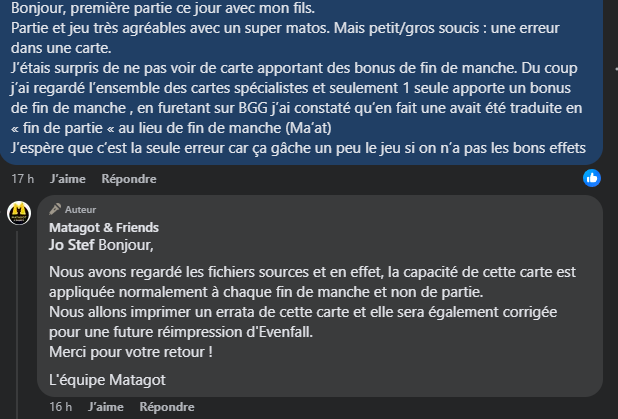Viewport: 618px width, 419px height.
Task: Click the Auteur label text
Action: tap(80, 210)
